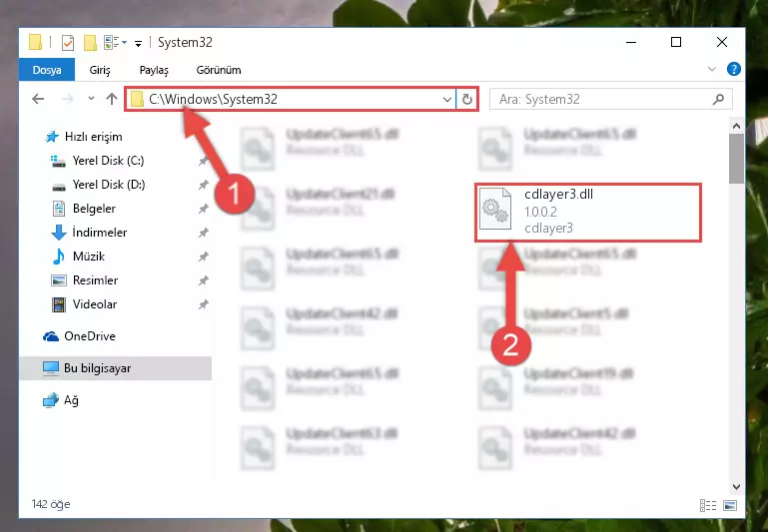This screenshot has width=768, height=532.
Task: Click the vertical scrollbar thumb
Action: (x=736, y=159)
